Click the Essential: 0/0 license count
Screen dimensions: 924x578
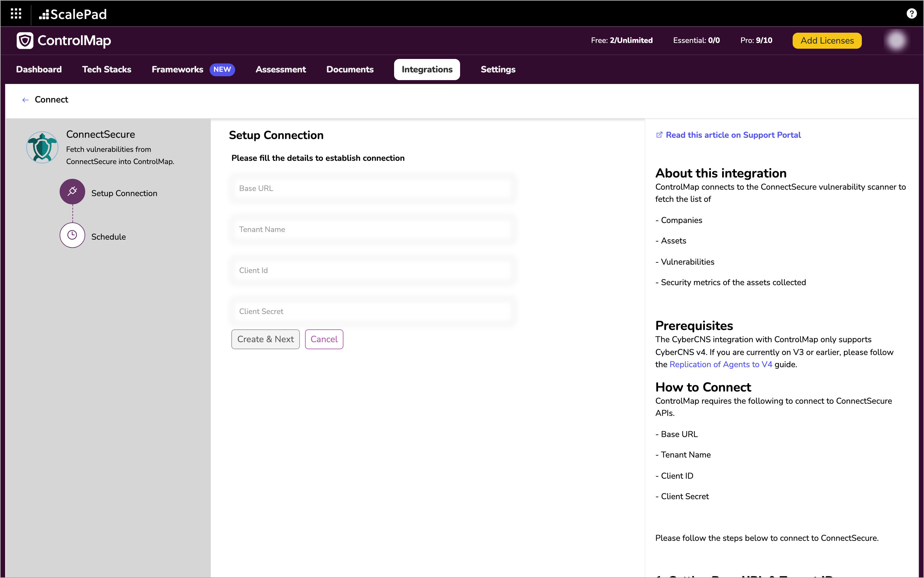tap(696, 40)
